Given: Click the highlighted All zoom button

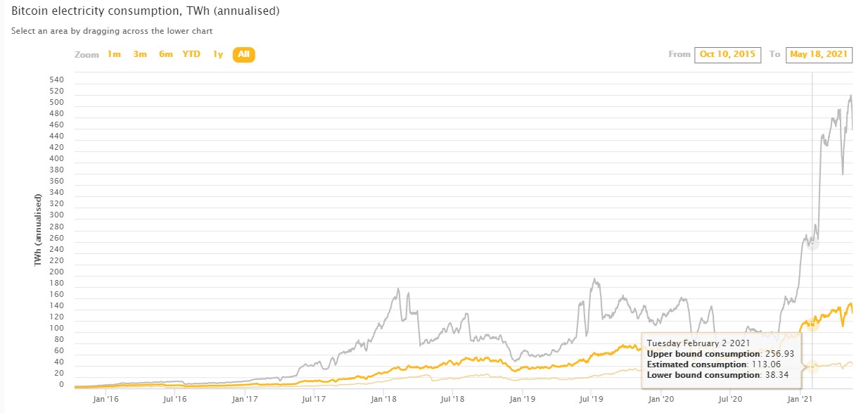Looking at the screenshot, I should pyautogui.click(x=244, y=54).
